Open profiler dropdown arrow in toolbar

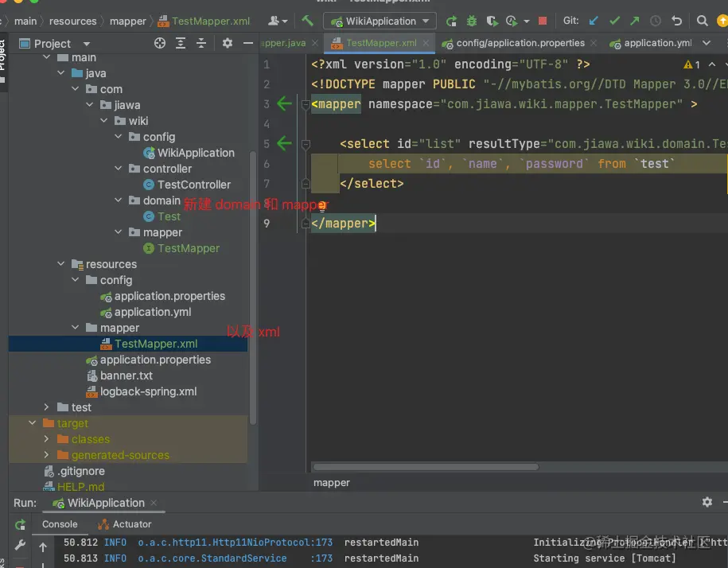pyautogui.click(x=526, y=21)
